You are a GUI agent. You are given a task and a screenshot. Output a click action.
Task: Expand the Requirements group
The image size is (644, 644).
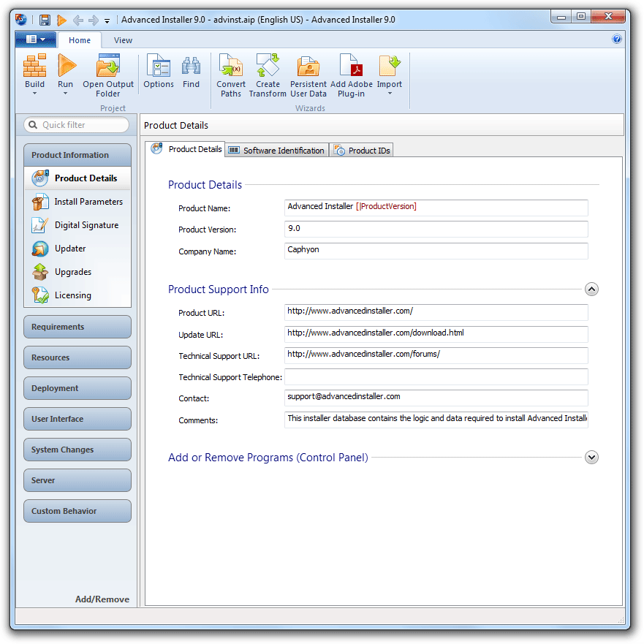tap(77, 327)
